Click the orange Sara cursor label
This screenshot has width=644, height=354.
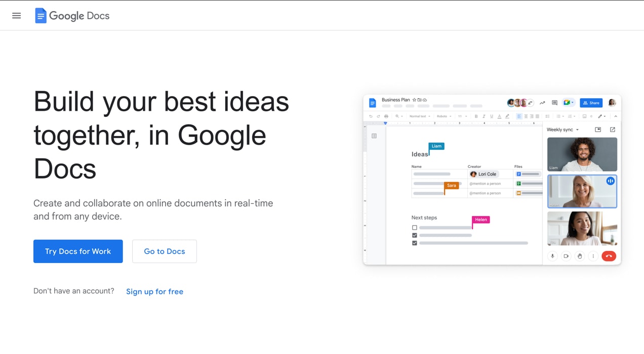[x=452, y=186]
